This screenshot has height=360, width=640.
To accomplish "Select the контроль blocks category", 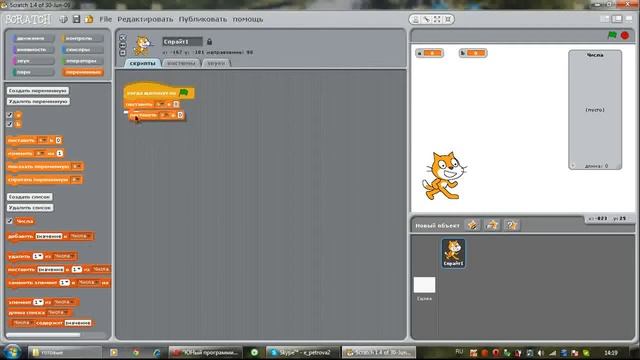I will [82, 38].
